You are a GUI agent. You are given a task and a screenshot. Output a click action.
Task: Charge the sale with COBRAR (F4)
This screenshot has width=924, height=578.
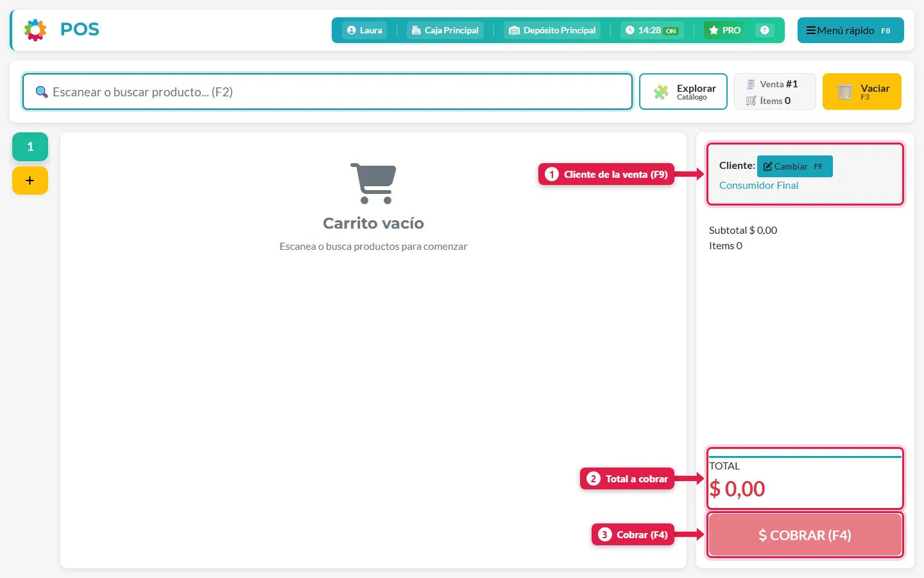click(x=805, y=535)
